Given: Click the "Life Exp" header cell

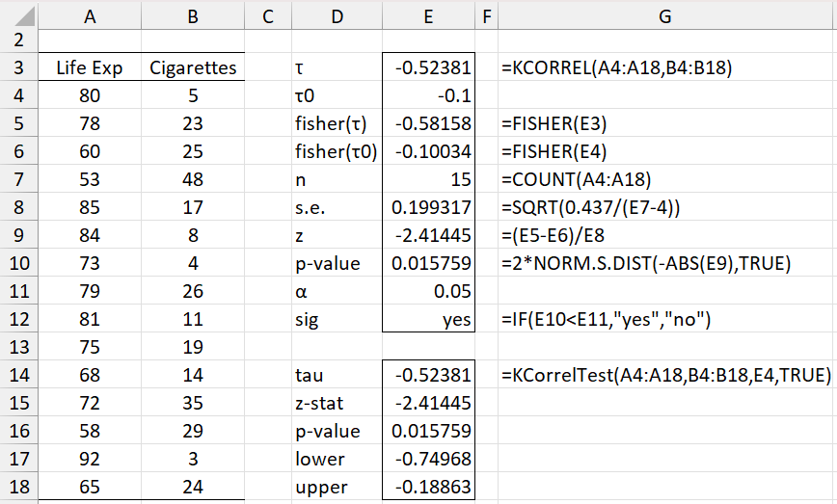Looking at the screenshot, I should (90, 68).
